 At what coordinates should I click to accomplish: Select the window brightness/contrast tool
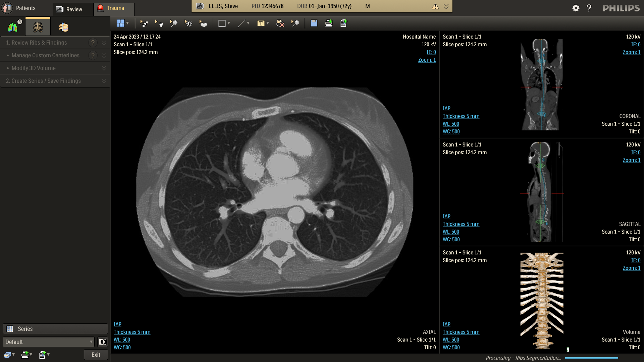click(188, 23)
